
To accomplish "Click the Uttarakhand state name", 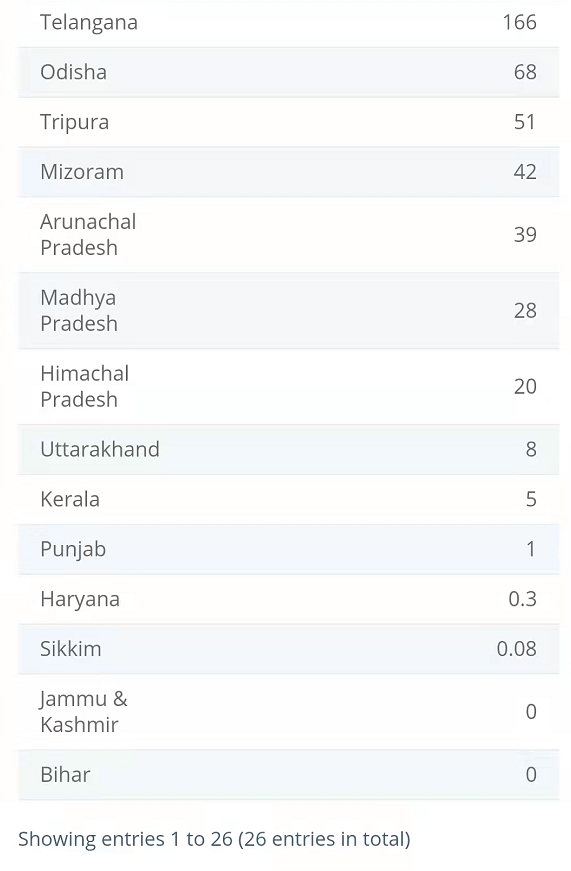I will point(100,449).
